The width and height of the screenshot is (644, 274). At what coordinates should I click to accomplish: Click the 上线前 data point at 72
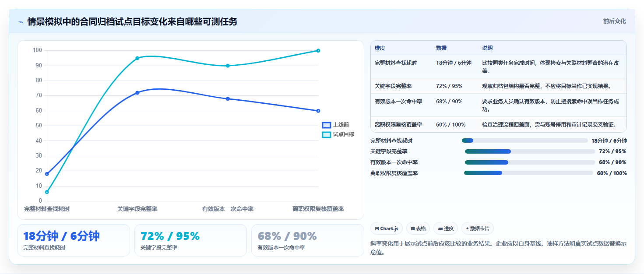point(137,93)
